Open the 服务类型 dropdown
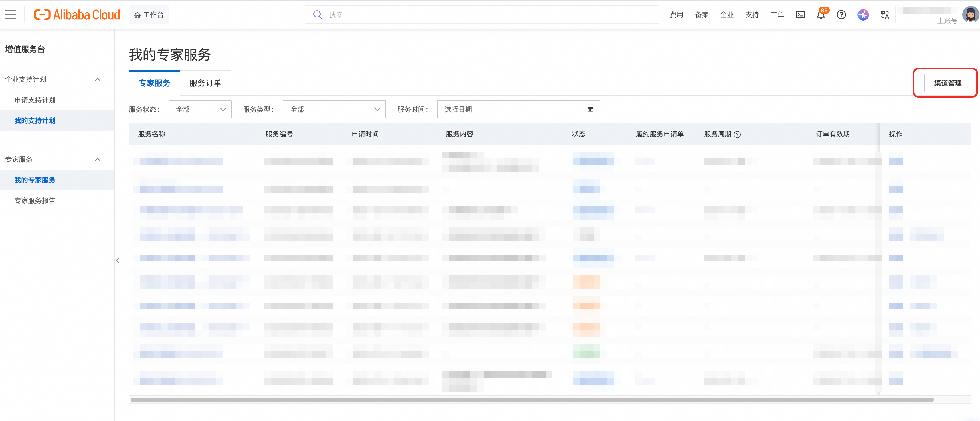Viewport: 980px width, 421px height. (334, 109)
